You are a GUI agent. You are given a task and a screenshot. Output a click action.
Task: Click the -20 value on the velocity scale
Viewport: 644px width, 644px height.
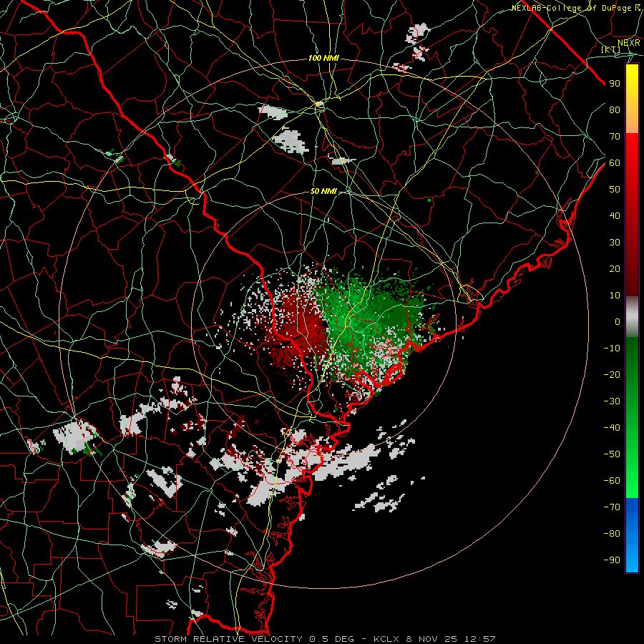pyautogui.click(x=612, y=375)
